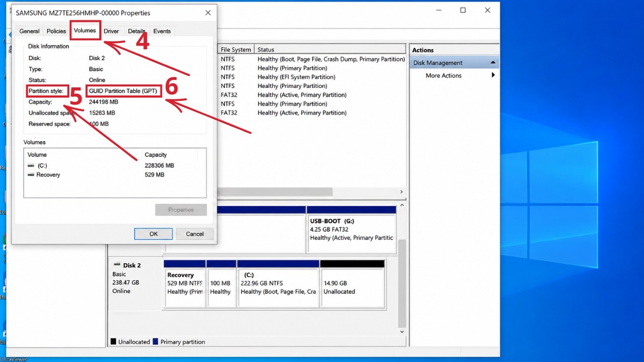
Task: Click Cancel in the Properties dialog
Action: click(195, 234)
